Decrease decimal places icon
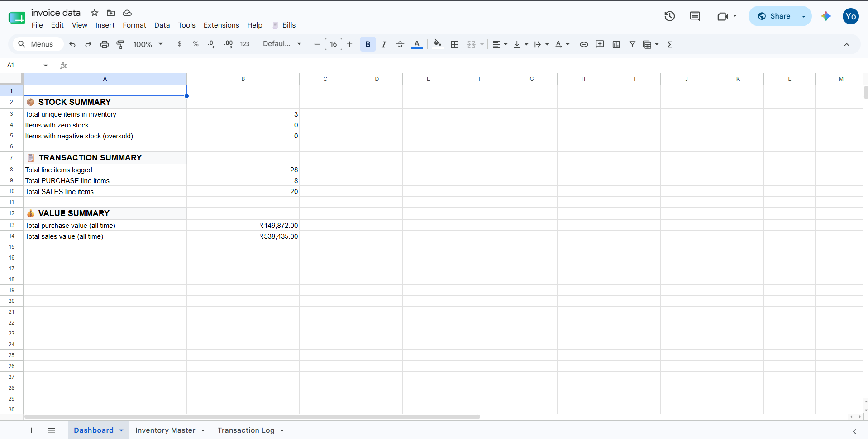868x439 pixels. (x=212, y=44)
